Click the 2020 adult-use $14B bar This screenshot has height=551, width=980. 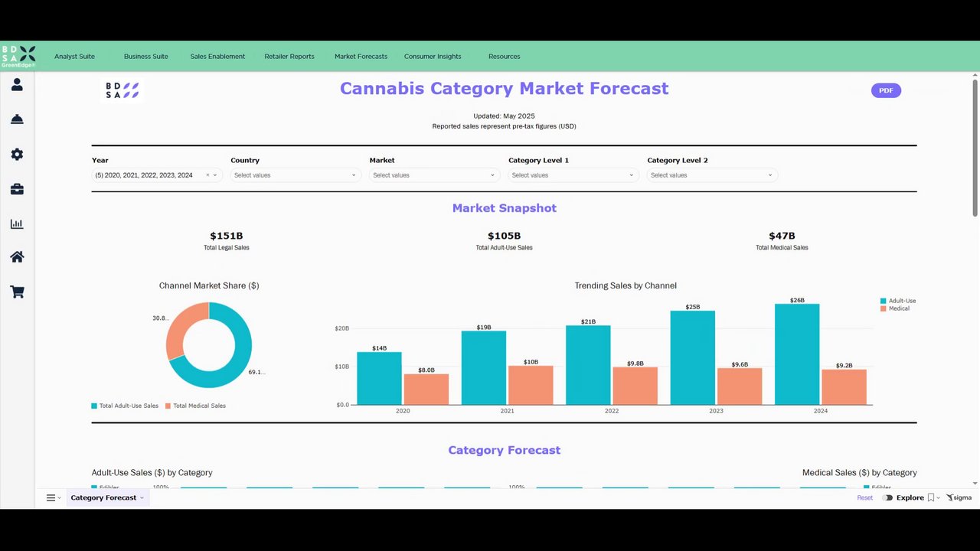pos(379,378)
